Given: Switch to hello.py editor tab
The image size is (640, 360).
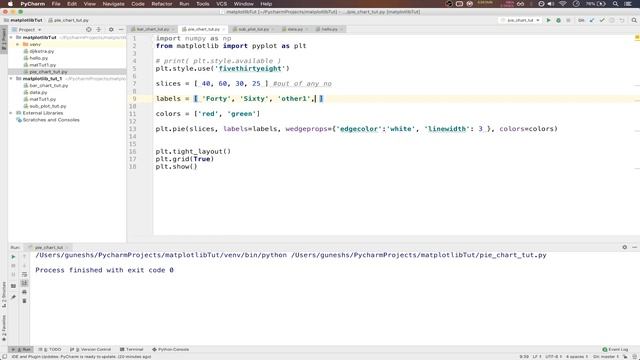Looking at the screenshot, I should [329, 29].
